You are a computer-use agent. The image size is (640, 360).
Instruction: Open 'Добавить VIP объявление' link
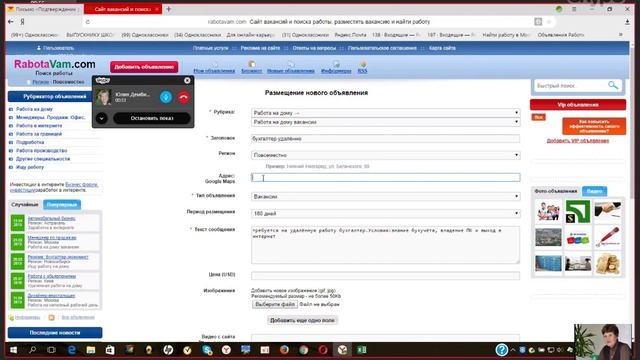(x=578, y=141)
